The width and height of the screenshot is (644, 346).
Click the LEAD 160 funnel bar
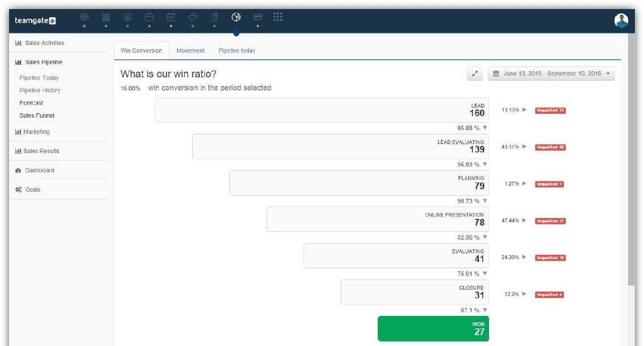pos(322,110)
